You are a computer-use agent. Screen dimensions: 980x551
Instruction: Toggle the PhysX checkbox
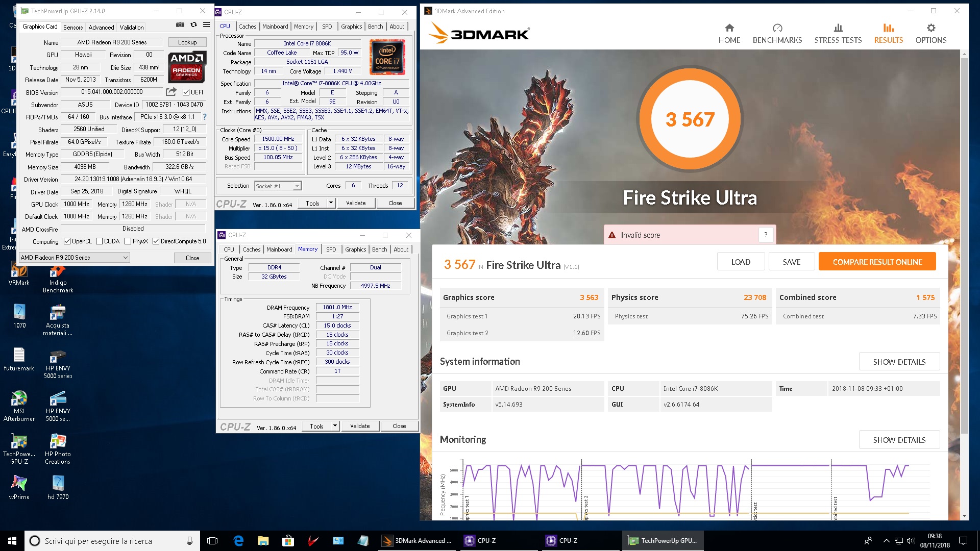point(128,241)
